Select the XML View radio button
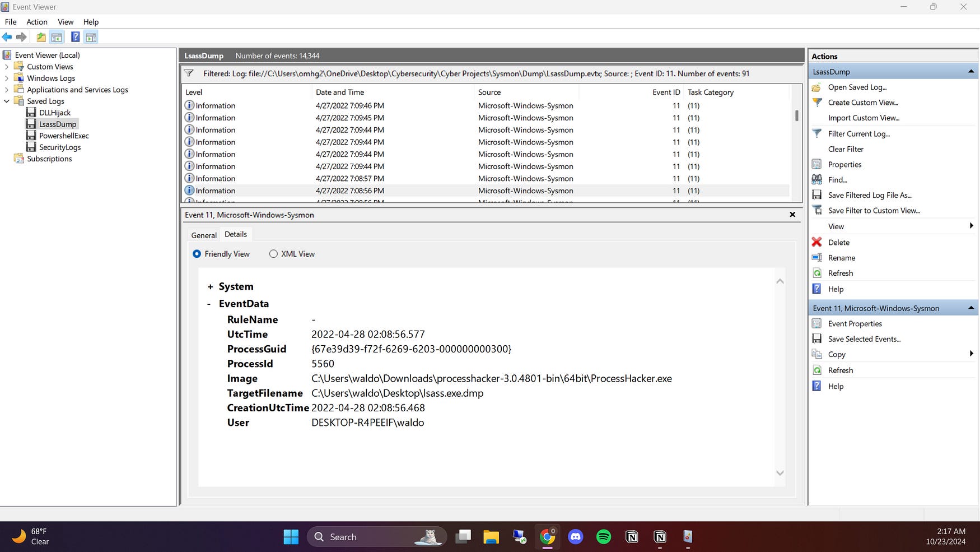Image resolution: width=980 pixels, height=552 pixels. [x=273, y=254]
